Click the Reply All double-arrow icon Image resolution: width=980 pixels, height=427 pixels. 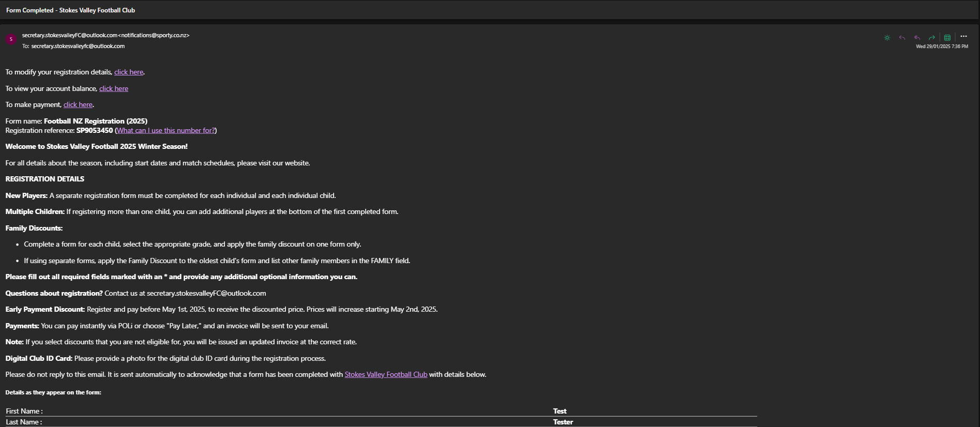917,38
